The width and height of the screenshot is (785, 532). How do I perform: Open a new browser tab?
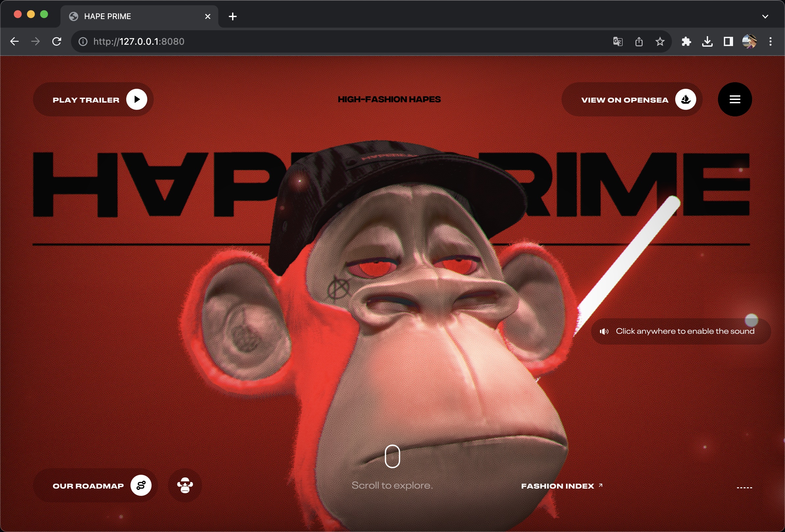[232, 16]
